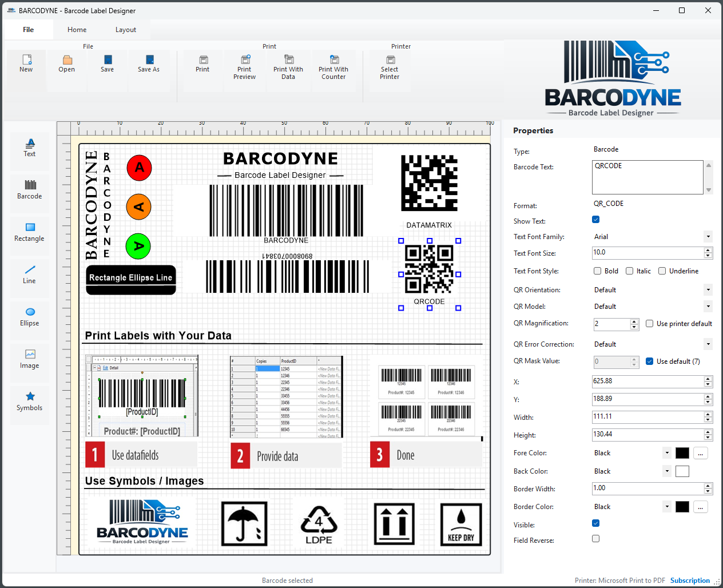Image resolution: width=723 pixels, height=588 pixels.
Task: Select the Line tool
Action: tap(29, 276)
